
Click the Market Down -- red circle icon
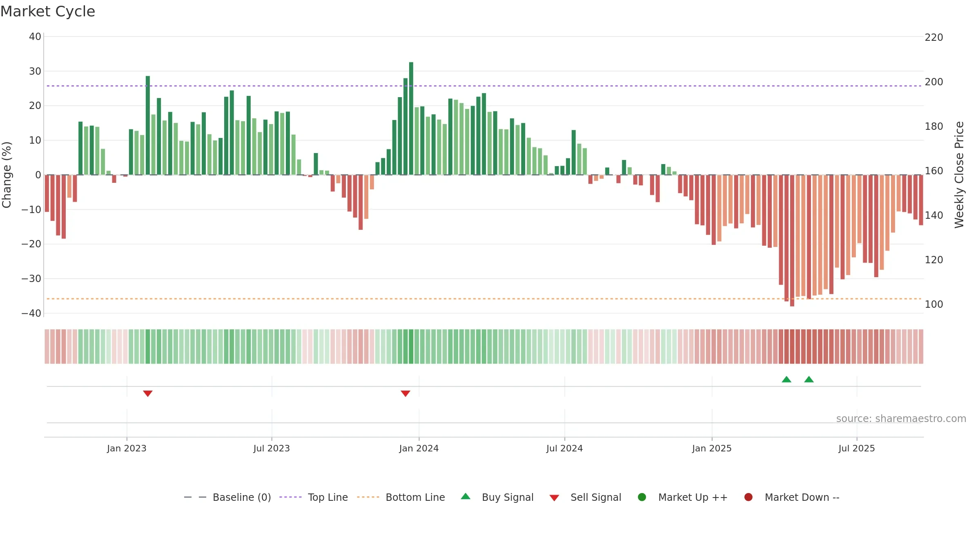(x=748, y=497)
